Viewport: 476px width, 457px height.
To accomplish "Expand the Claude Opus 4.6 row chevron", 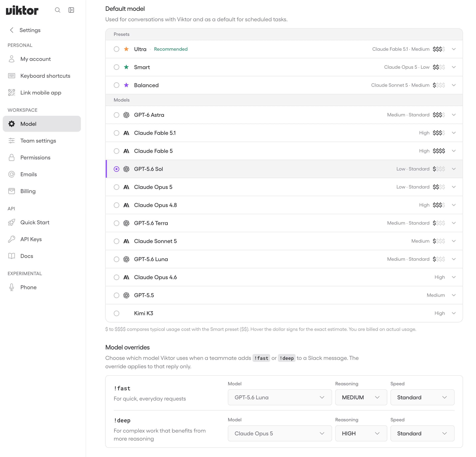I will 454,277.
